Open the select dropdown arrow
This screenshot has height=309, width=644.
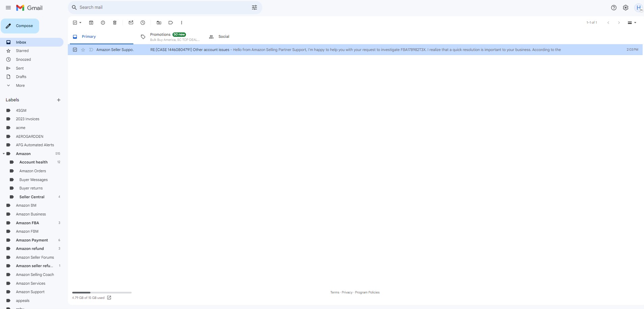[x=80, y=23]
